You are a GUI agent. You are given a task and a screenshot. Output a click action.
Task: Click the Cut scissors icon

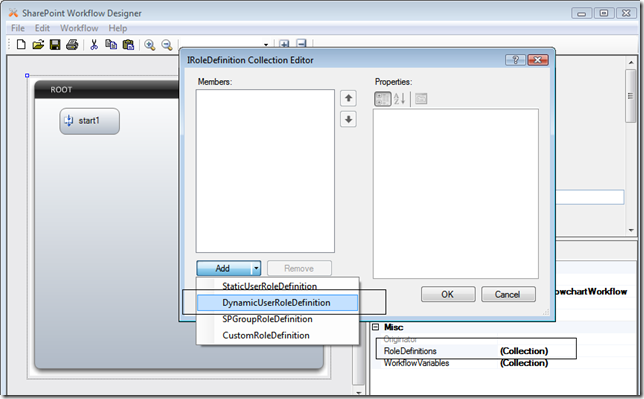94,44
